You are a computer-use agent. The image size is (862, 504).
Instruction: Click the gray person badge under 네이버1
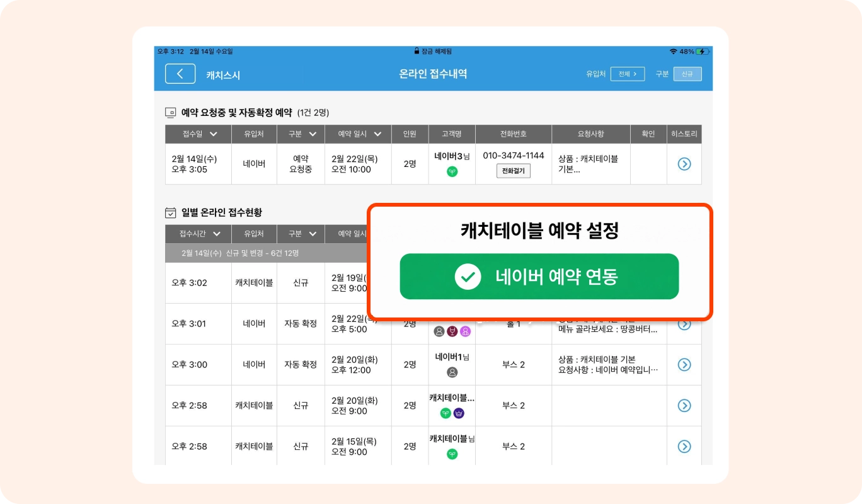pyautogui.click(x=452, y=372)
